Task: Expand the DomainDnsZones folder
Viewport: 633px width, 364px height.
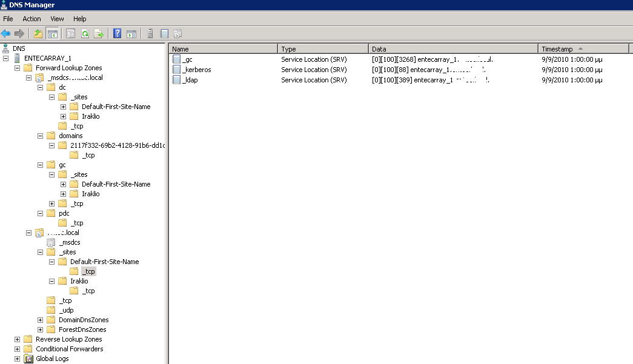Action: pos(41,320)
